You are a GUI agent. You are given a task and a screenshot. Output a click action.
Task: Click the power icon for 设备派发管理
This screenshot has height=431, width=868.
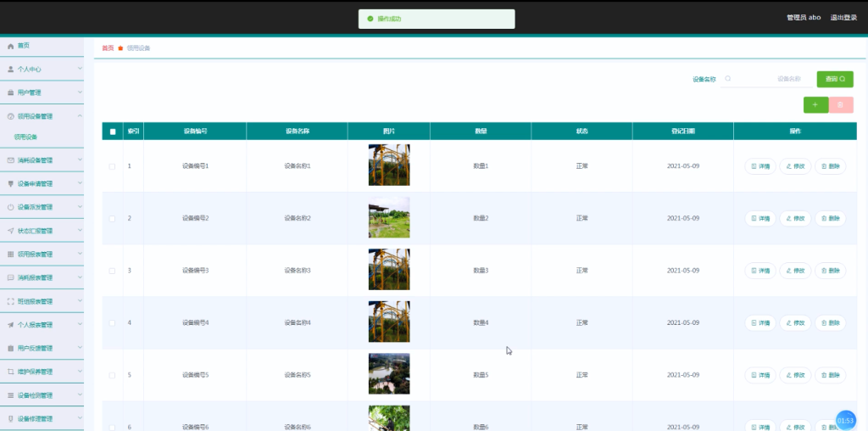point(10,207)
